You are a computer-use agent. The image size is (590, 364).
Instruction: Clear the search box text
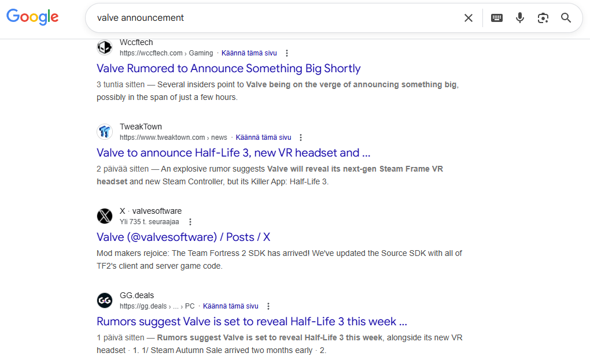(469, 18)
